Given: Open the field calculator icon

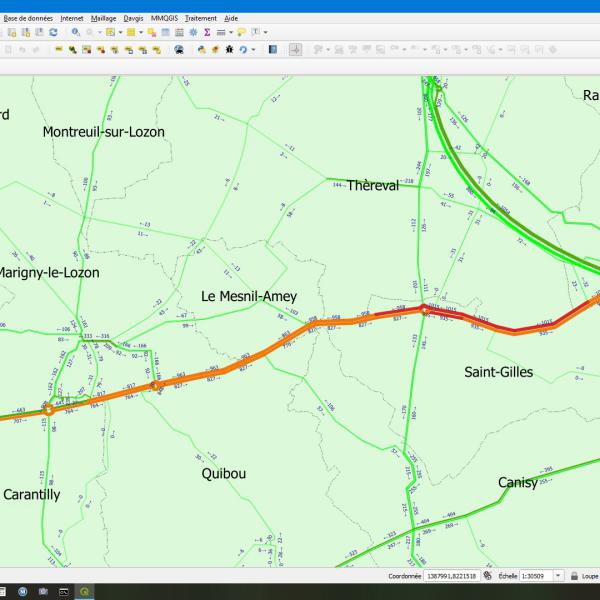Looking at the screenshot, I should pos(179,32).
